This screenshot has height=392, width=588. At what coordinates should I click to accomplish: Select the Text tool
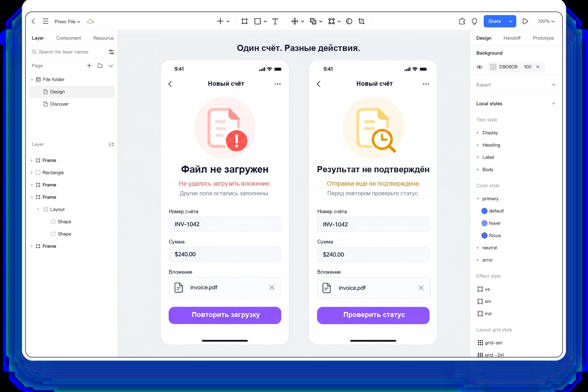pyautogui.click(x=275, y=21)
